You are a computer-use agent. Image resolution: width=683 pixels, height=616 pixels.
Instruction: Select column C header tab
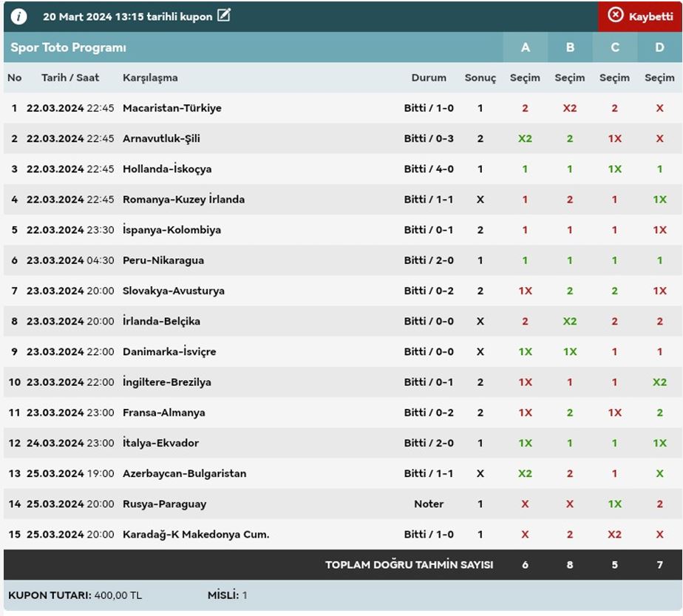pos(615,47)
